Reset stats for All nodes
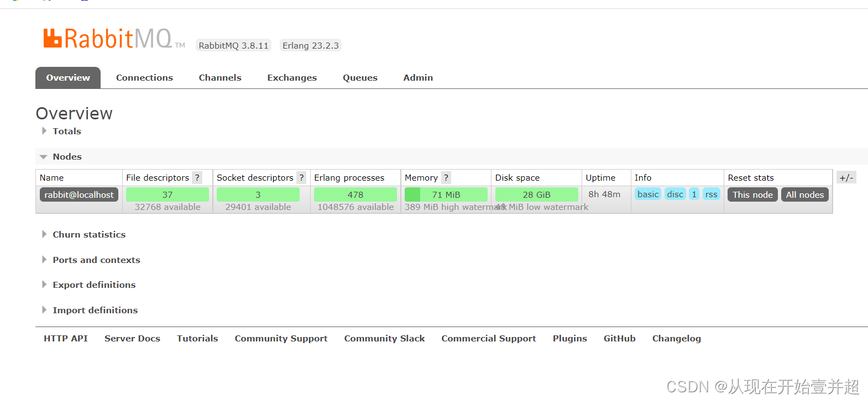The height and width of the screenshot is (400, 868). 805,194
